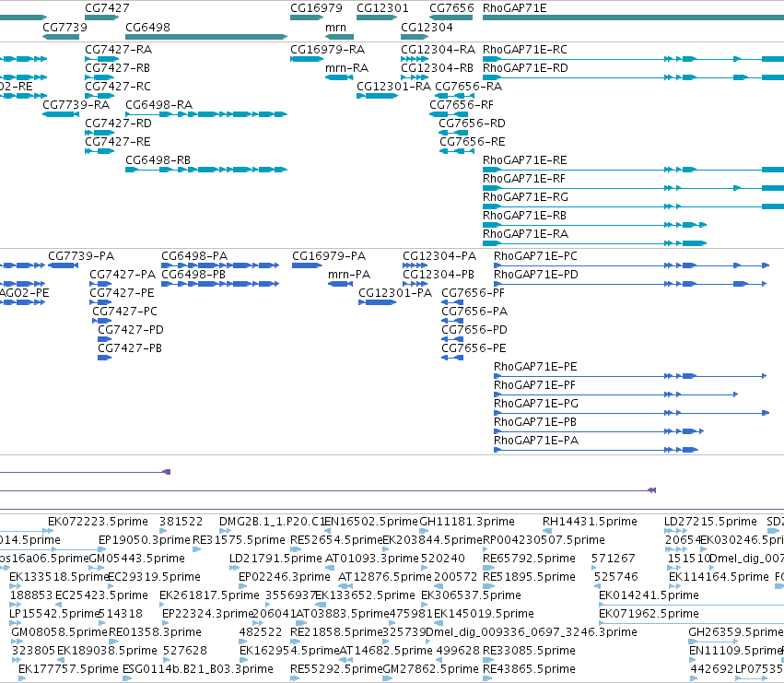Open transcript CG6498-RB
The width and height of the screenshot is (784, 683).
(x=158, y=160)
